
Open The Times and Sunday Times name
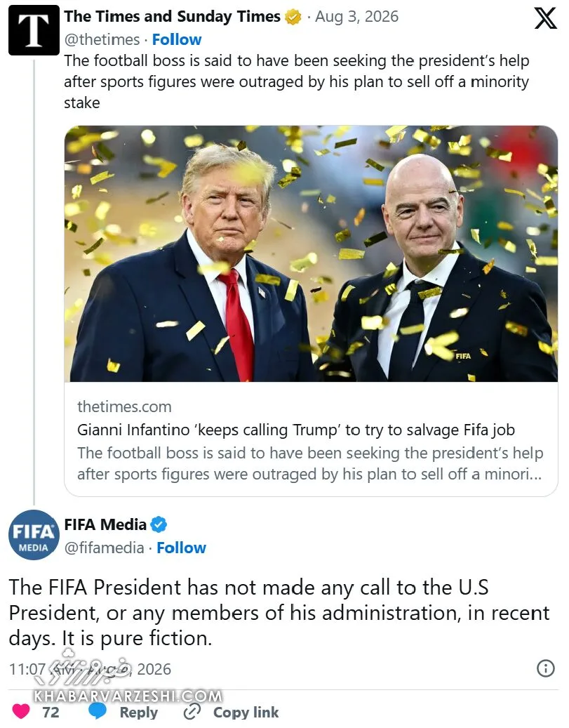point(172,17)
